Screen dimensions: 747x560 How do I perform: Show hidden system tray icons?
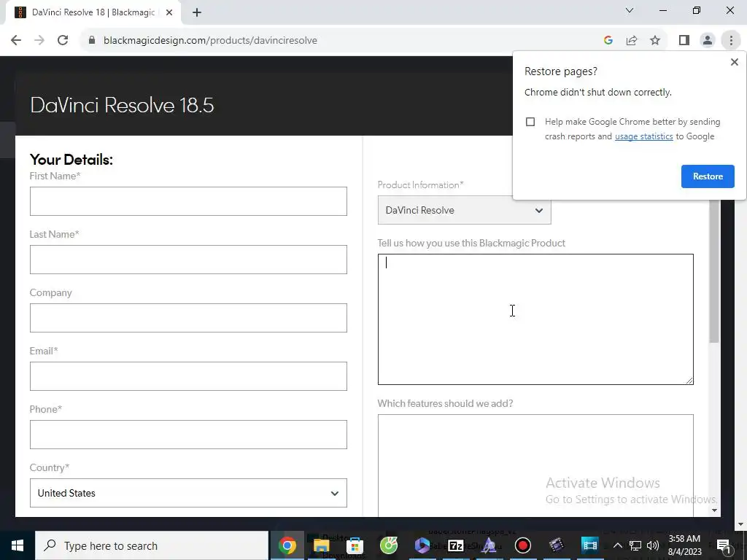coord(617,545)
